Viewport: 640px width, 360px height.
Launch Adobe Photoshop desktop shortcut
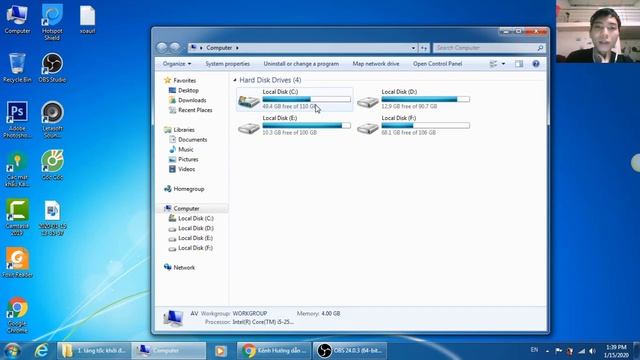click(17, 119)
